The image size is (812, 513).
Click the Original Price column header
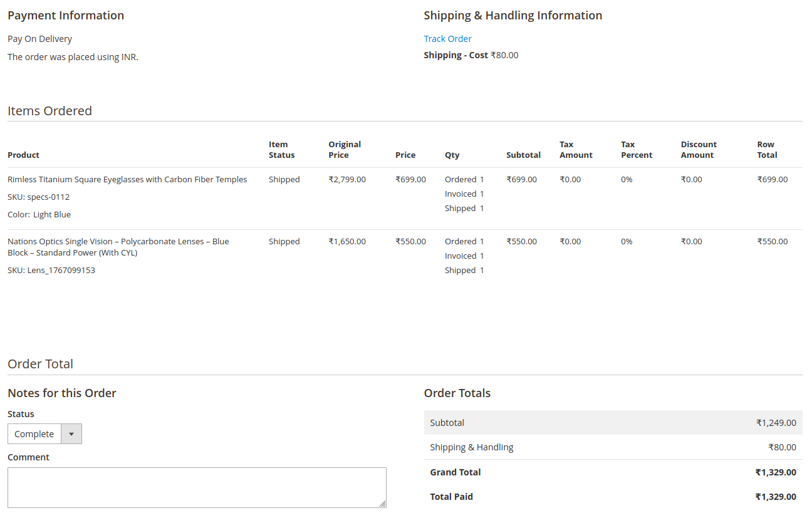(345, 150)
